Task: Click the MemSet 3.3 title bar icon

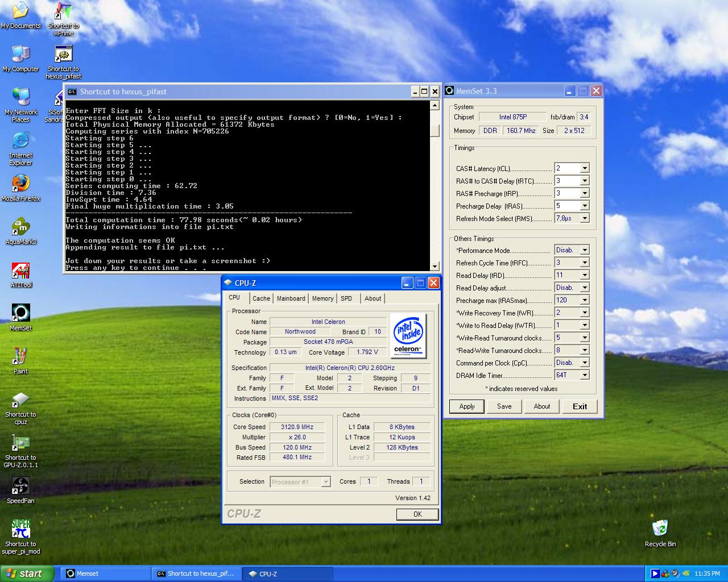Action: pos(449,91)
